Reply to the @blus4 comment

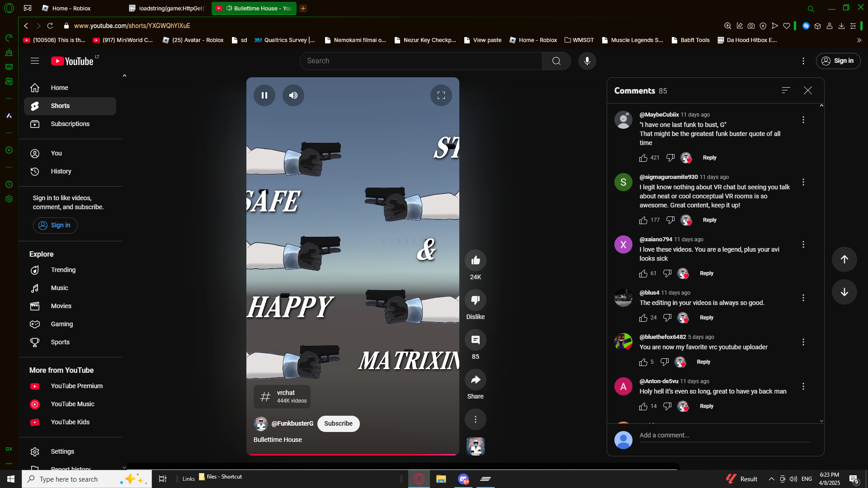[706, 318]
